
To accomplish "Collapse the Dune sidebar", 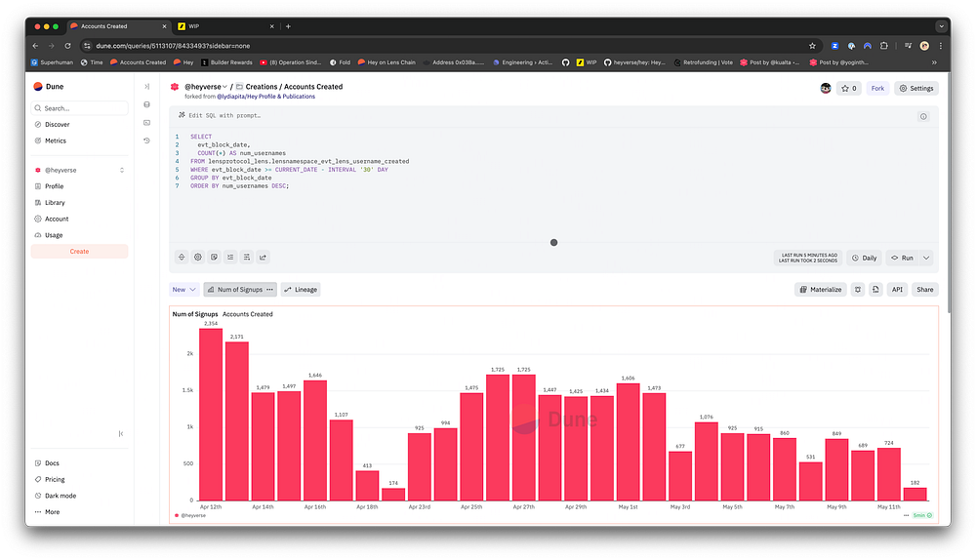I will tap(121, 434).
